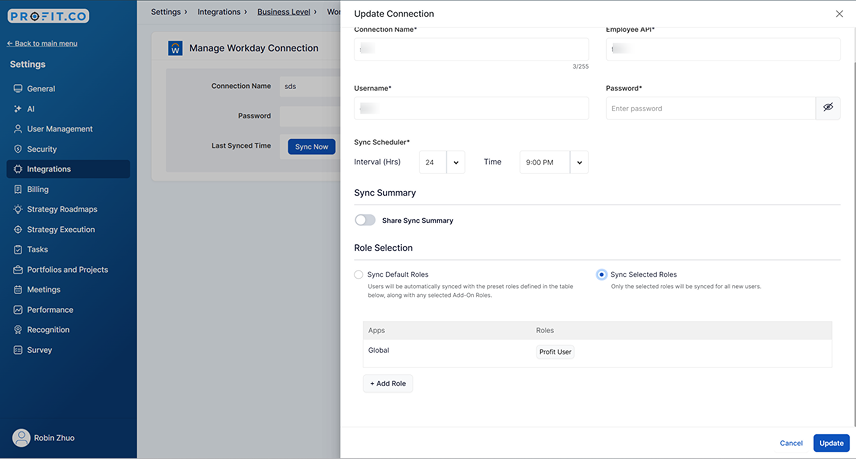Click the Tasks checklist icon
856x459 pixels.
click(x=18, y=249)
